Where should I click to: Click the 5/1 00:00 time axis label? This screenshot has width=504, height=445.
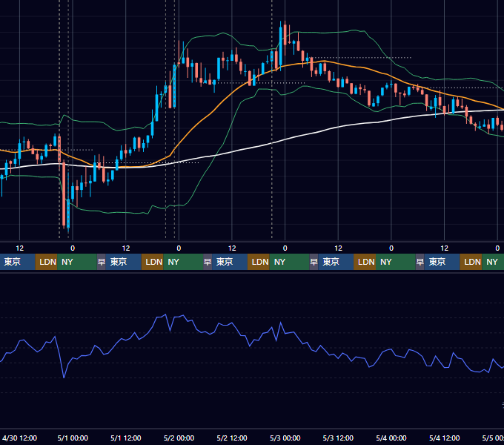pyautogui.click(x=73, y=438)
